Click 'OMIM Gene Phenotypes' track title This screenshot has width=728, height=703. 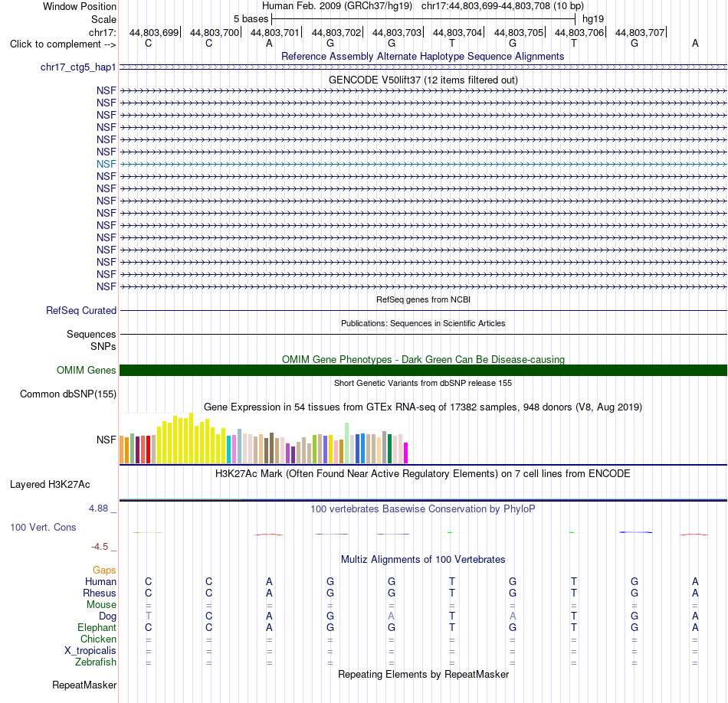click(x=424, y=359)
